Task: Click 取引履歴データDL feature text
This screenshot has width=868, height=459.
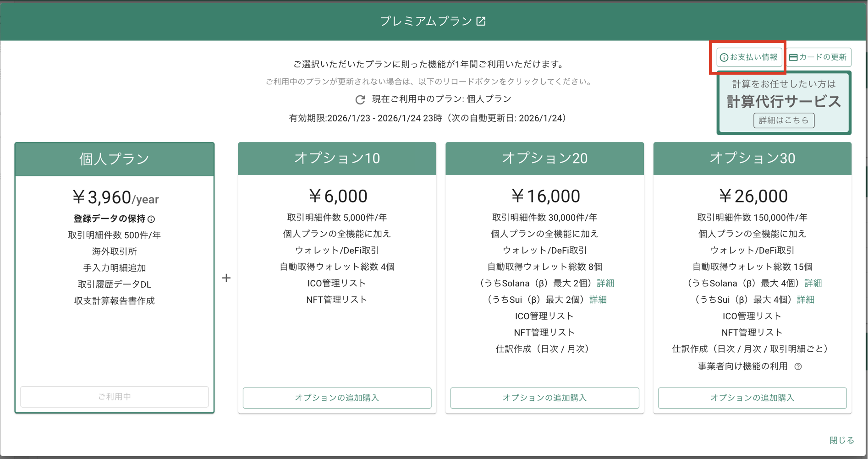Action: pyautogui.click(x=115, y=284)
